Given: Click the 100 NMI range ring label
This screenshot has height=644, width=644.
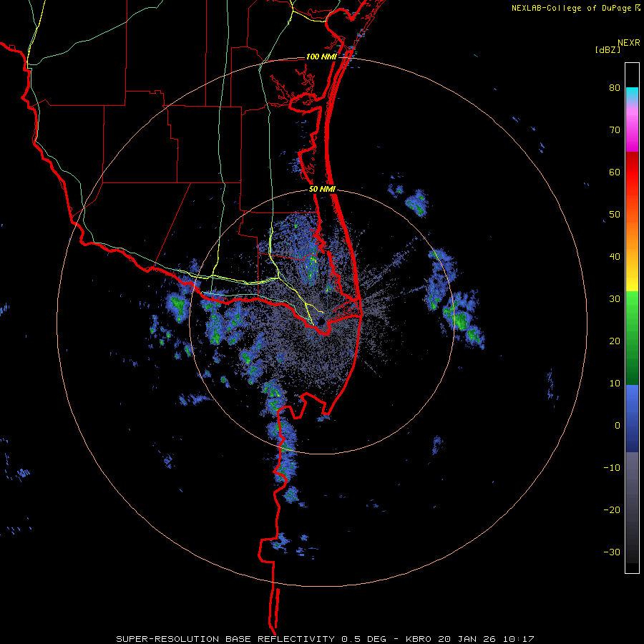Looking at the screenshot, I should [x=321, y=57].
